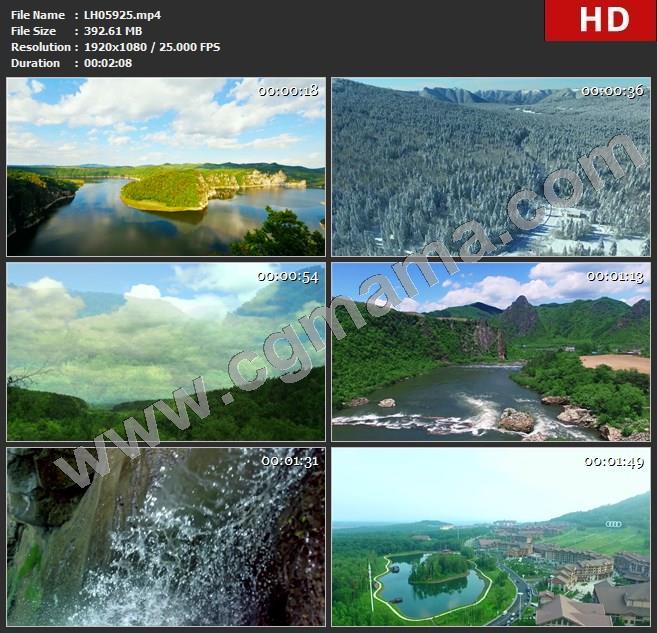657x633 pixels.
Task: Click the 00:00:36 timestamp
Action: (612, 91)
